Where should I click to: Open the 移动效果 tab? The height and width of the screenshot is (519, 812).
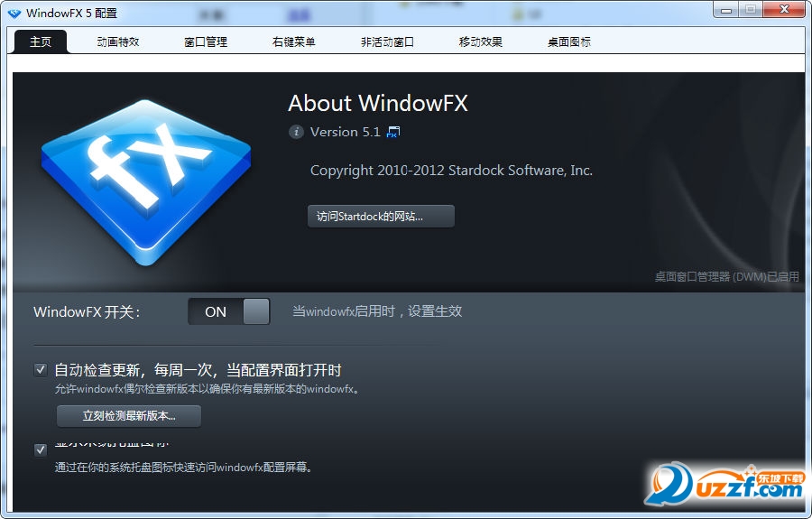tap(481, 42)
